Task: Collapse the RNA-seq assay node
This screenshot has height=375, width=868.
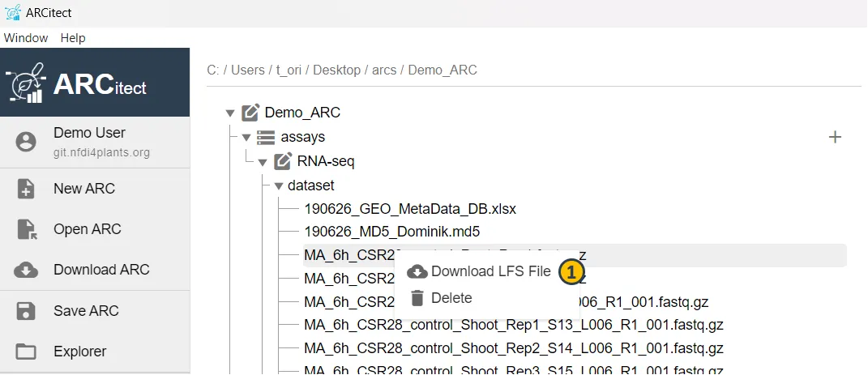Action: (x=263, y=162)
